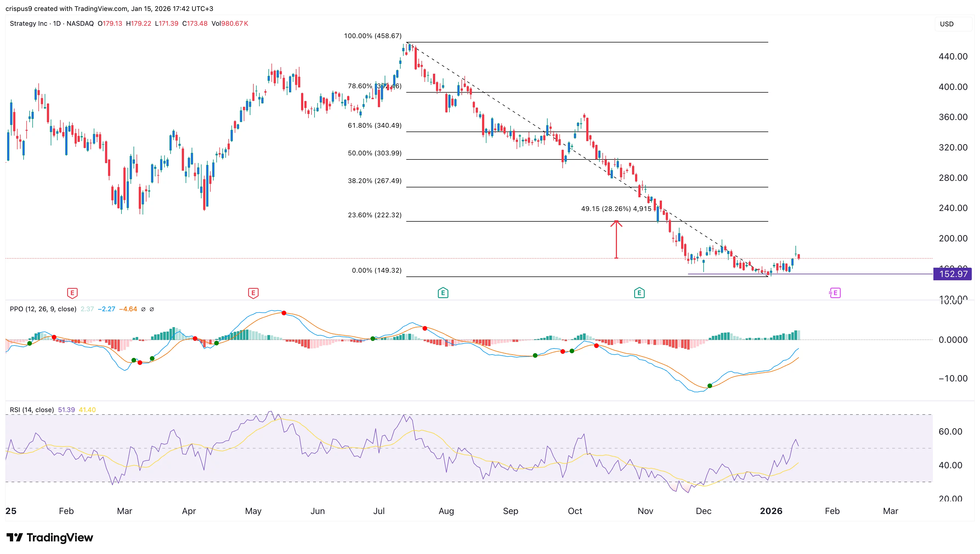
Task: Select the 152.97 purple price label
Action: point(953,274)
